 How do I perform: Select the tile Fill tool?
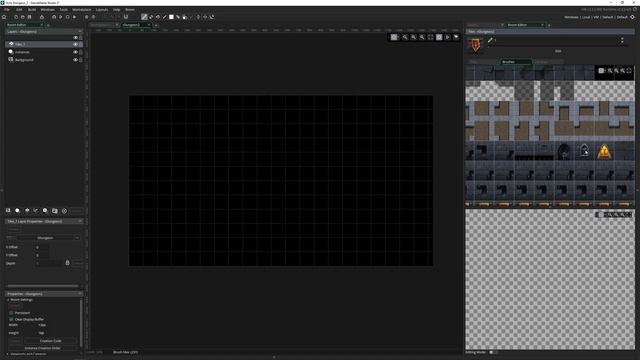click(158, 17)
